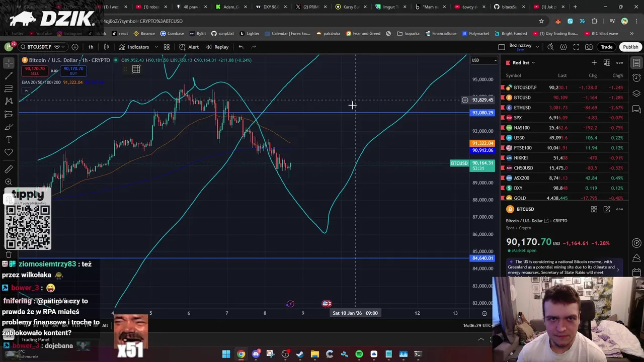Screen dimensions: 644x362
Task: Click the Trade button
Action: [x=606, y=47]
